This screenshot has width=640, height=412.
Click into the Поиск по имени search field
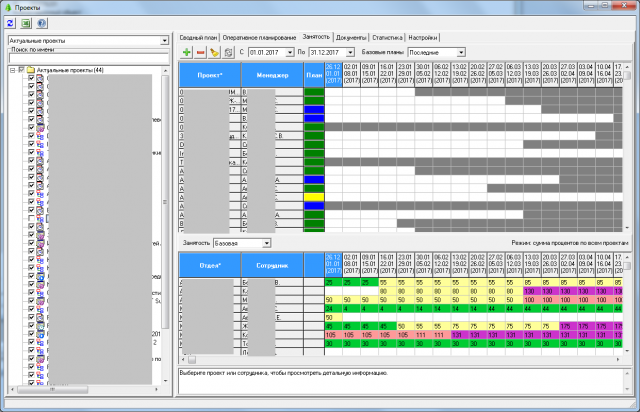[89, 58]
